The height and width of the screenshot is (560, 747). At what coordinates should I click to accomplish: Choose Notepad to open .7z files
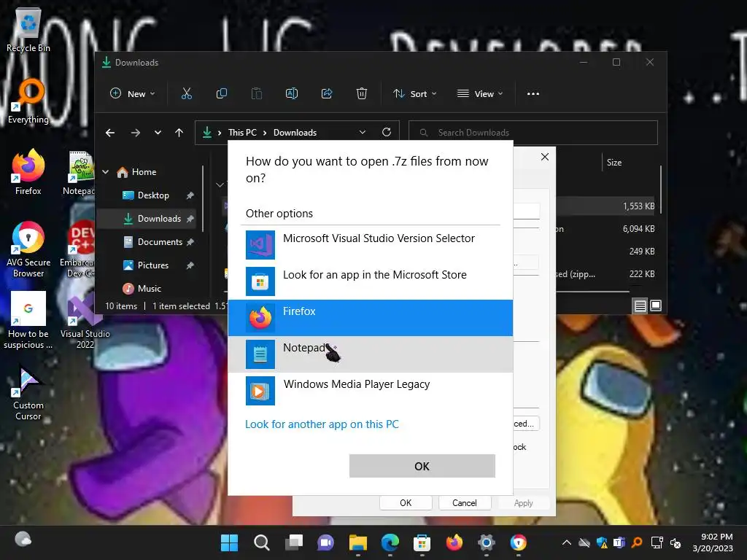(x=370, y=354)
